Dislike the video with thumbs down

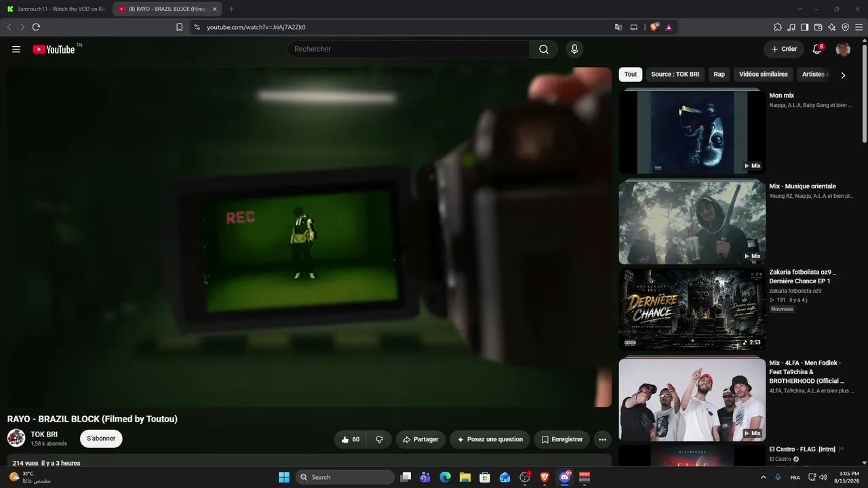tap(380, 439)
